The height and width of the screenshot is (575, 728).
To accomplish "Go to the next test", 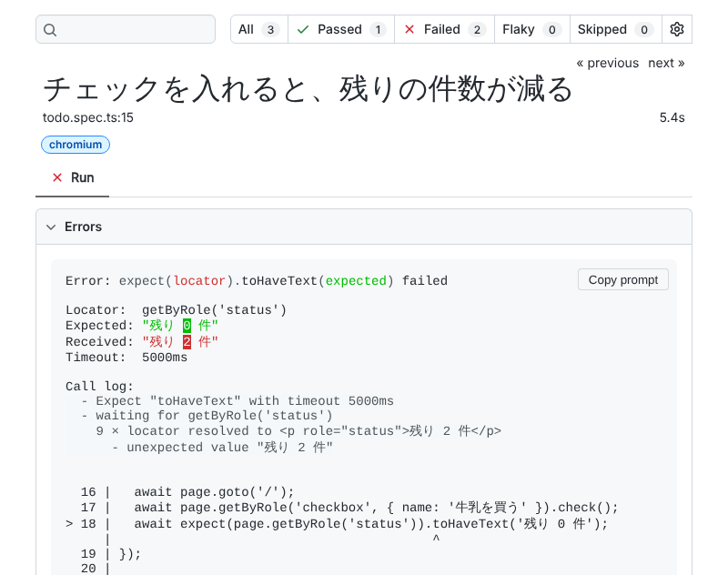I will click(666, 63).
